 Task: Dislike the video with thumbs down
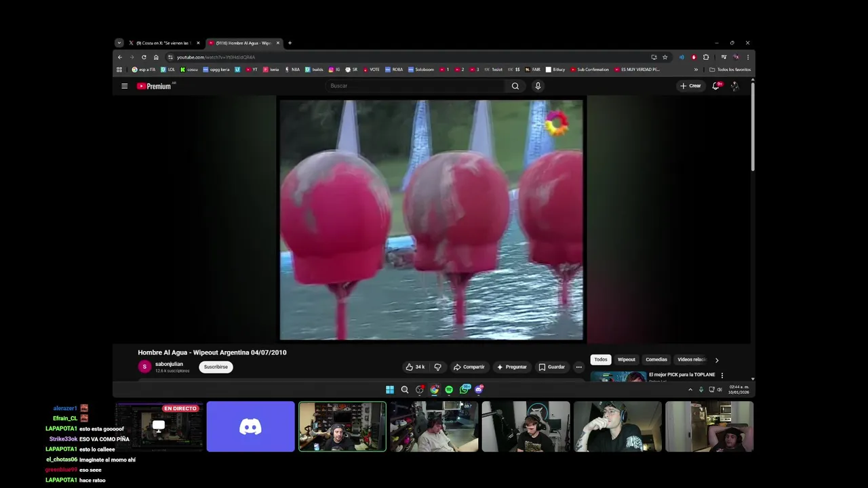coord(437,367)
